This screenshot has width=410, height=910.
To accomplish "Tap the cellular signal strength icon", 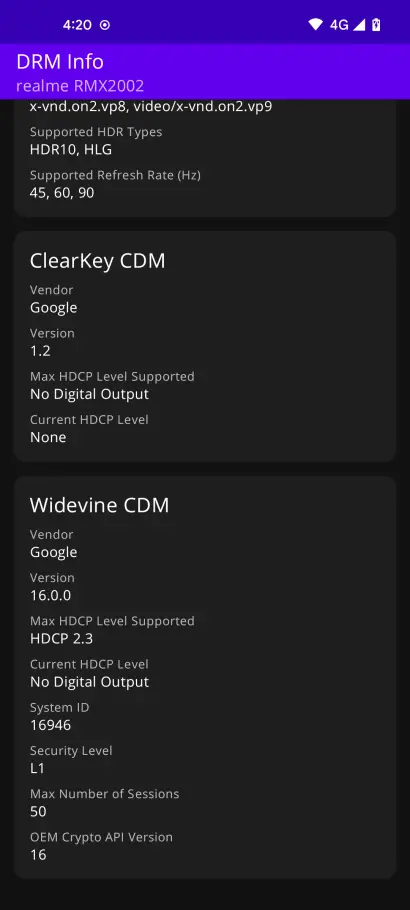I will pos(359,24).
